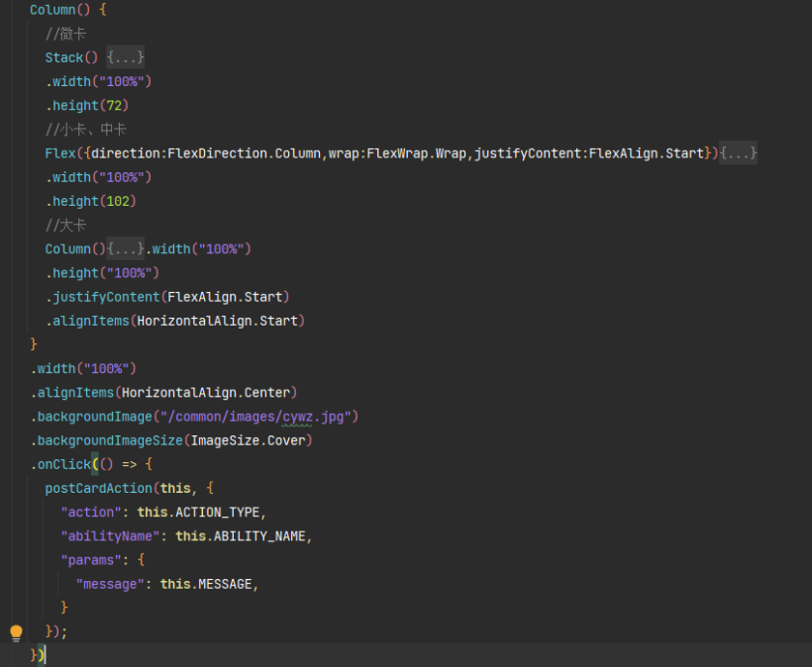The height and width of the screenshot is (667, 812).
Task: Expand the folded Stack() {...} block
Action: 126,57
